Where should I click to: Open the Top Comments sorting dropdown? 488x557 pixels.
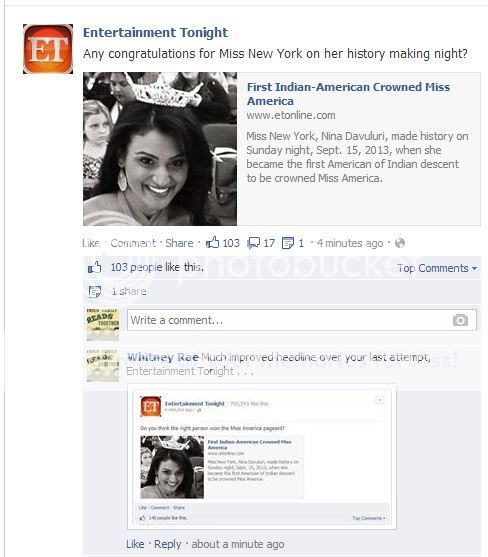click(x=437, y=268)
